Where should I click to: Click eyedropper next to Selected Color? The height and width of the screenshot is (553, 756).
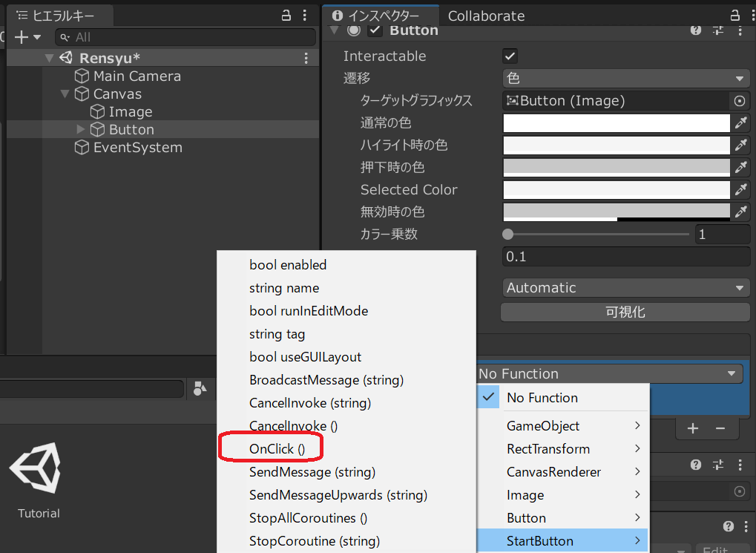coord(740,190)
